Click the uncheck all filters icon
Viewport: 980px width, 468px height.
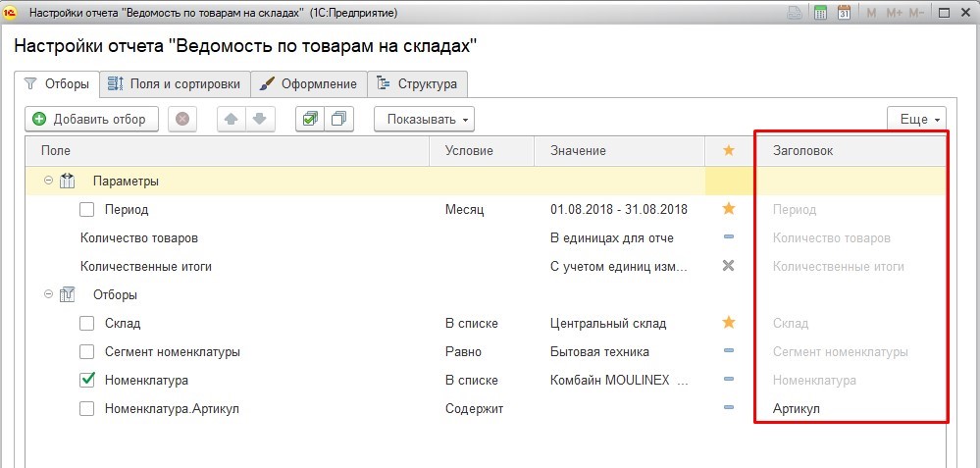tap(338, 119)
